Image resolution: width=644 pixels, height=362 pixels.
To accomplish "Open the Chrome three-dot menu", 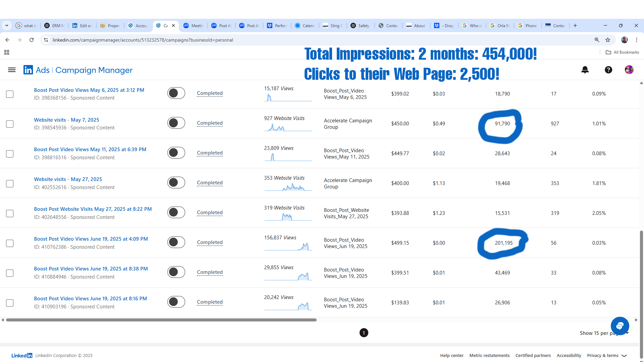I will (x=637, y=40).
